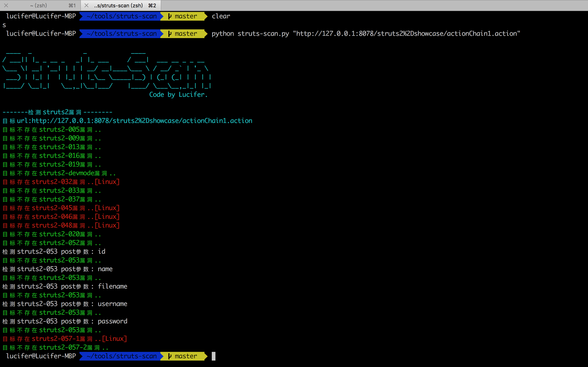
Task: Click the blue ~/tools/struts-scan path in bottom prompt
Action: [x=122, y=356]
